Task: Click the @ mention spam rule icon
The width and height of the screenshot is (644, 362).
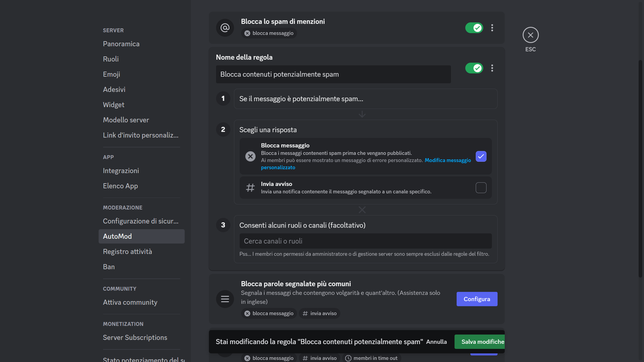Action: [225, 28]
